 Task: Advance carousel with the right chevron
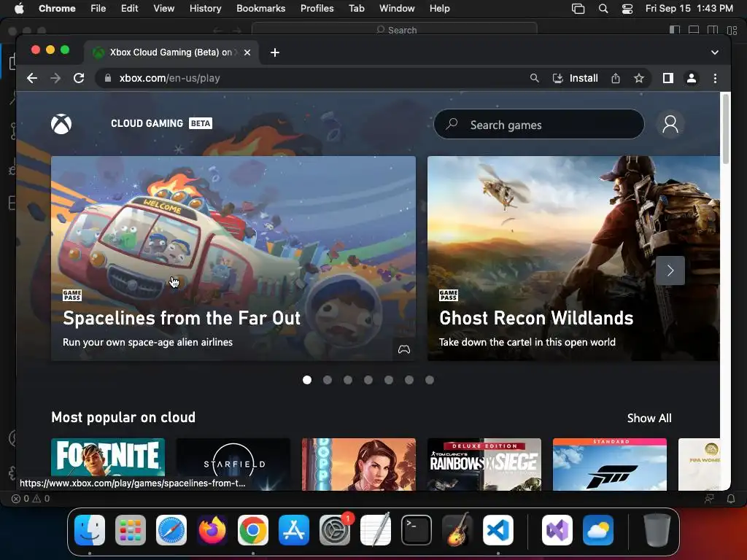click(x=670, y=271)
